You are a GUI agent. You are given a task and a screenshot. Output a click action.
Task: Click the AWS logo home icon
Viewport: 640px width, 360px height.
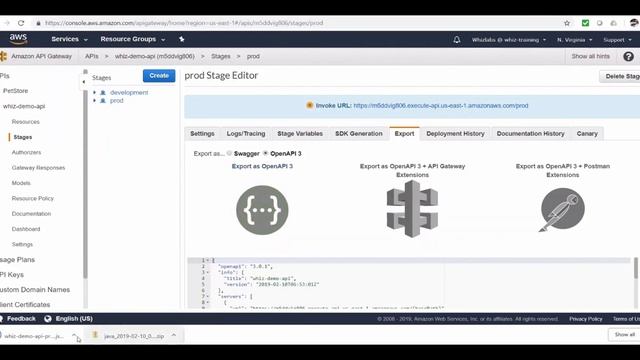click(x=18, y=39)
